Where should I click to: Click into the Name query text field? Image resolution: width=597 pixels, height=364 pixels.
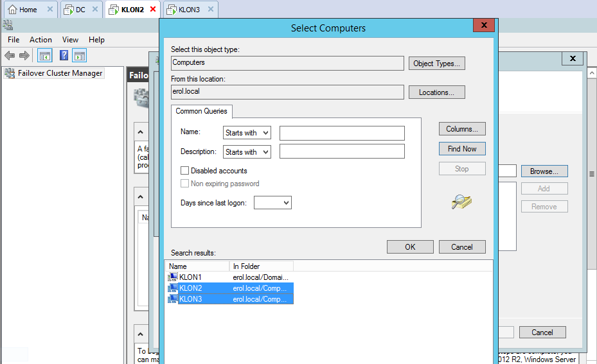click(x=342, y=133)
